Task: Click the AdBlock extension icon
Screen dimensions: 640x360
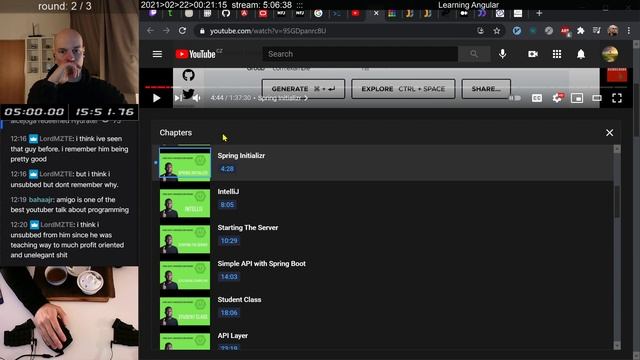Action: click(x=565, y=31)
